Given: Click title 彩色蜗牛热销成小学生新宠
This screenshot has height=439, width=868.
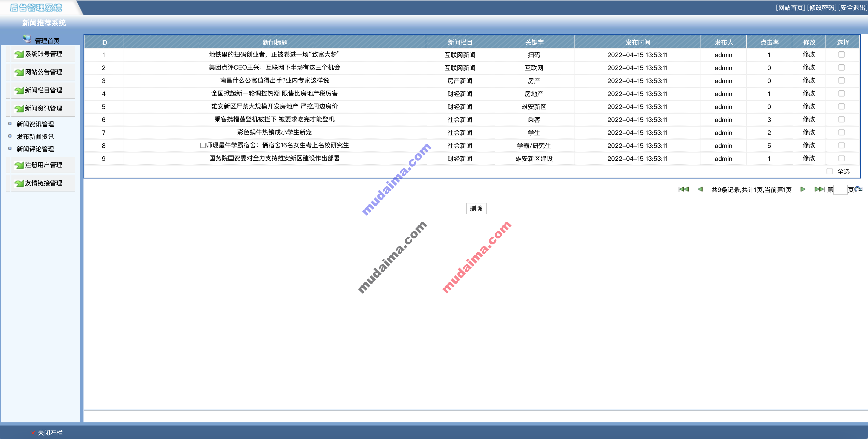Looking at the screenshot, I should click(x=274, y=133).
